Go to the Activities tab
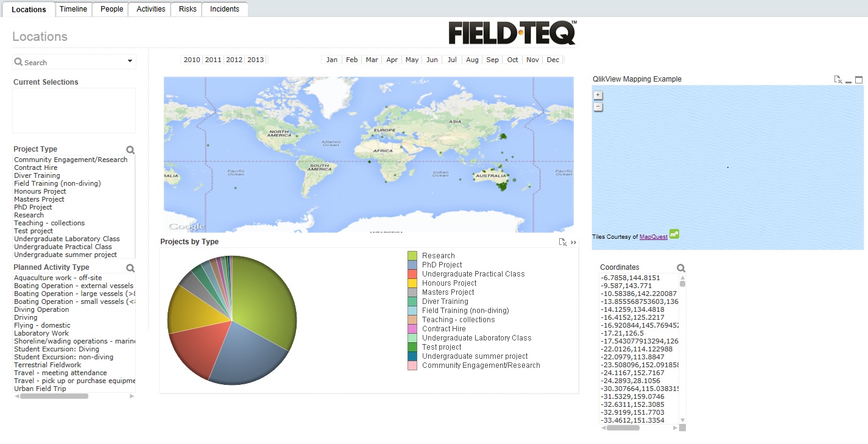Image resolution: width=868 pixels, height=444 pixels. pyautogui.click(x=150, y=9)
